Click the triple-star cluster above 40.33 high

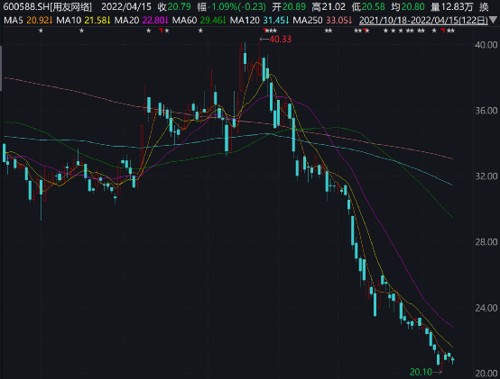pyautogui.click(x=271, y=31)
